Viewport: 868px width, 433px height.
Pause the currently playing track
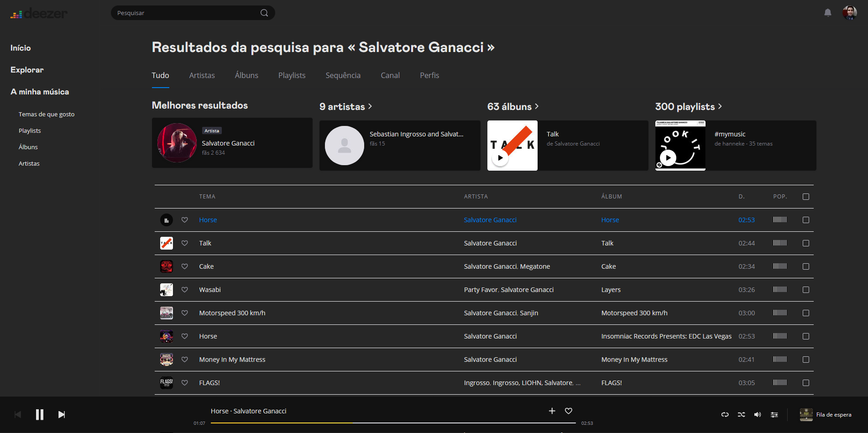(x=40, y=414)
